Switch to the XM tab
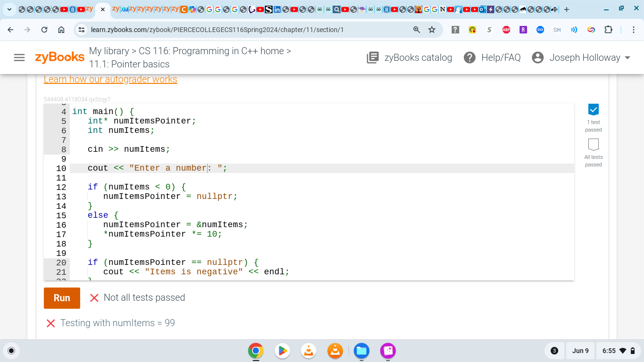This screenshot has height=362, width=644. click(124, 9)
